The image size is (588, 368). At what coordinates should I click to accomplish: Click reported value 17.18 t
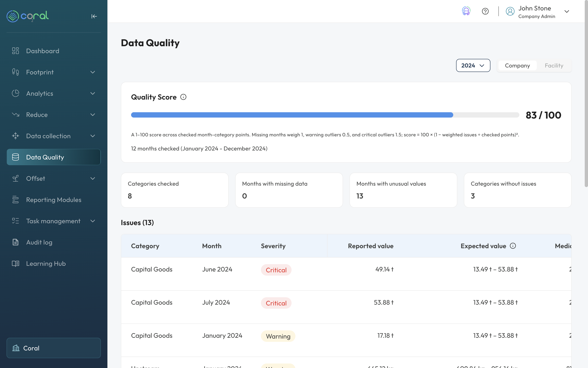point(385,335)
